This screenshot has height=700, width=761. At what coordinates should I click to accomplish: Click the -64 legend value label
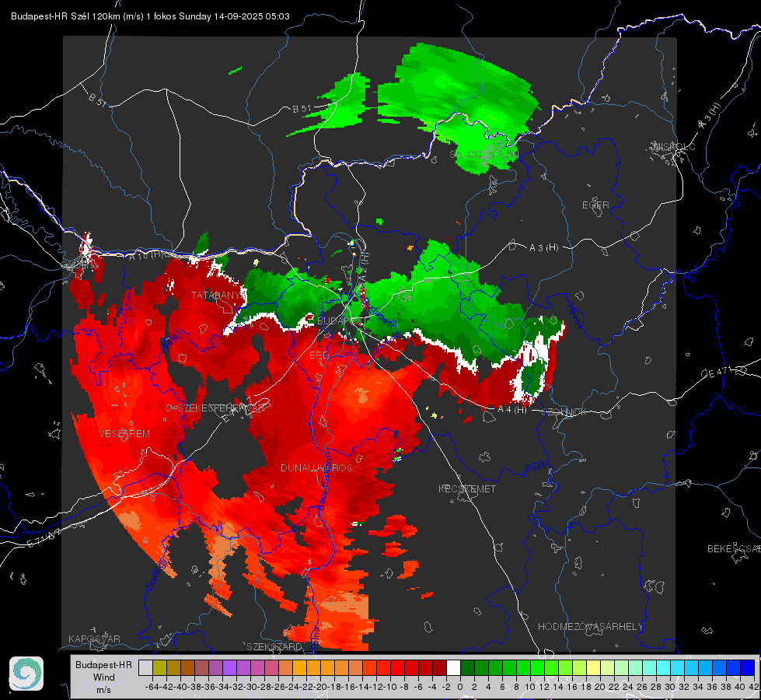tap(152, 687)
